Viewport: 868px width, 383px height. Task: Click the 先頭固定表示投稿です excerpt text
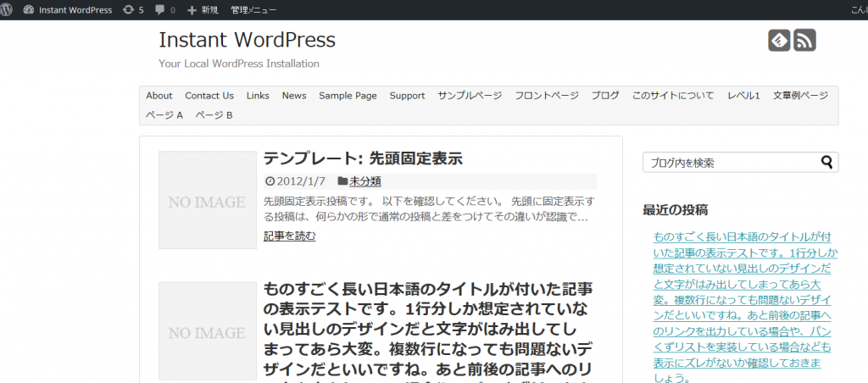pyautogui.click(x=430, y=208)
